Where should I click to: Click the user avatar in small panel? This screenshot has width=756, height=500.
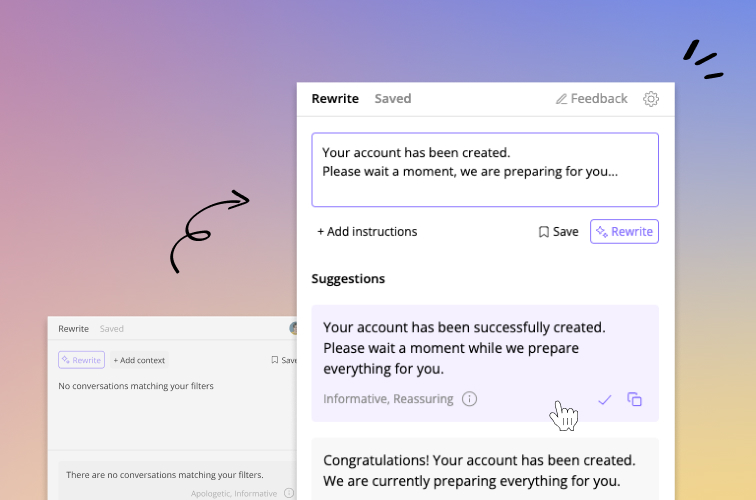[293, 328]
